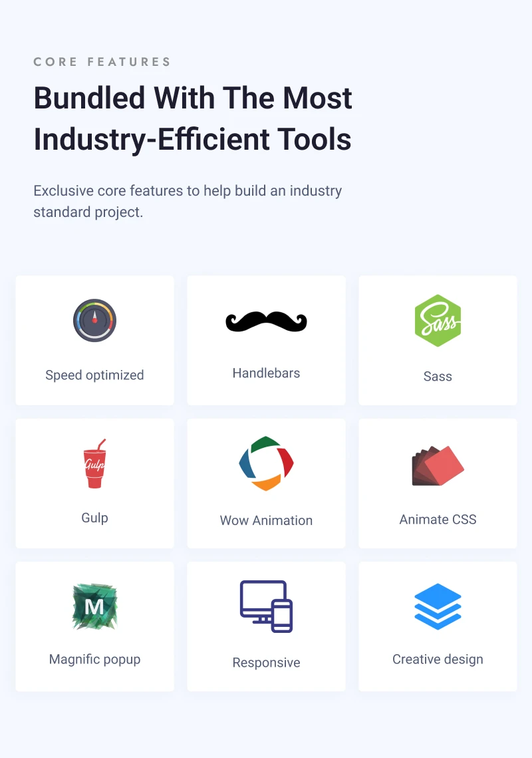Open the Animate CSS feature card
This screenshot has height=758, width=532.
(438, 483)
